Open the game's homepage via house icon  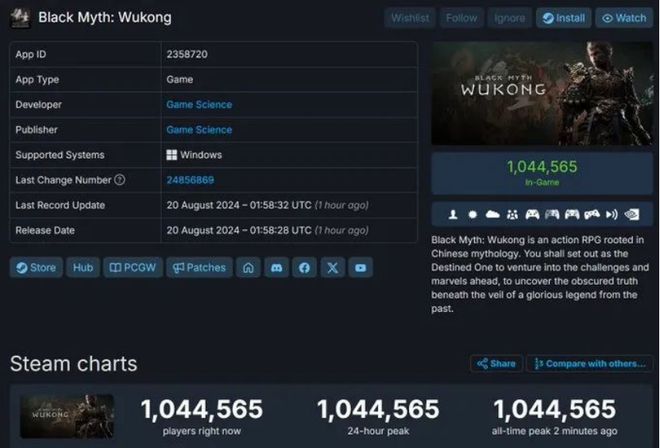click(x=248, y=268)
